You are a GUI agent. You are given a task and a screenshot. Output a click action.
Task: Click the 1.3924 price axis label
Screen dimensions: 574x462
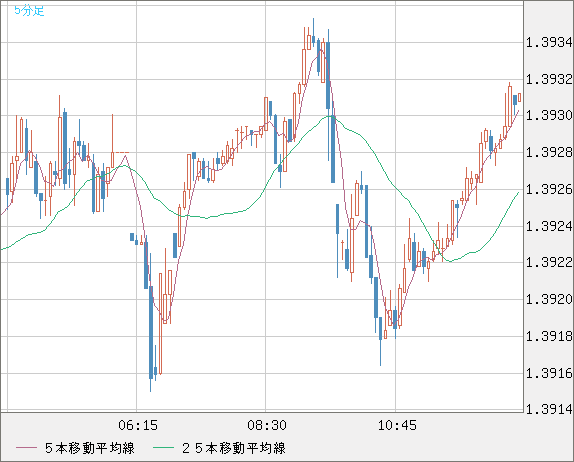pyautogui.click(x=549, y=226)
